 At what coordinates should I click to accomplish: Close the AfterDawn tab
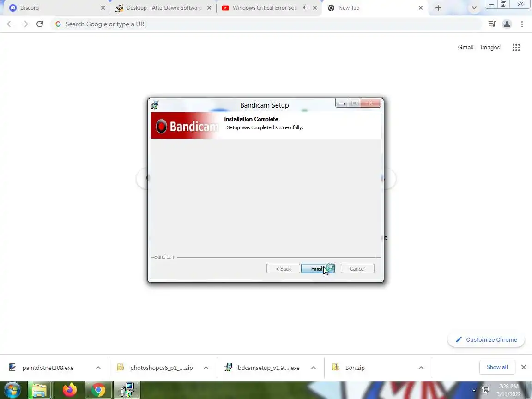click(209, 8)
